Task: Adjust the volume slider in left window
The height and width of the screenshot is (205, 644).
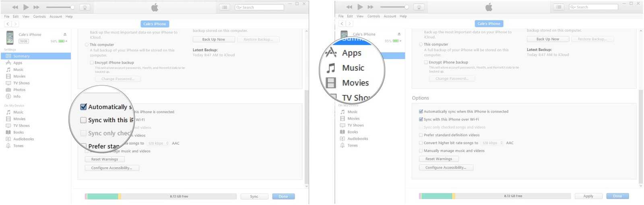Action: (x=60, y=7)
